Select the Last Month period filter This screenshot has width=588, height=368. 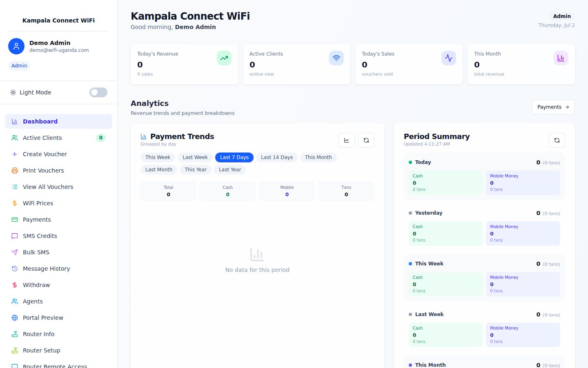[x=159, y=170]
